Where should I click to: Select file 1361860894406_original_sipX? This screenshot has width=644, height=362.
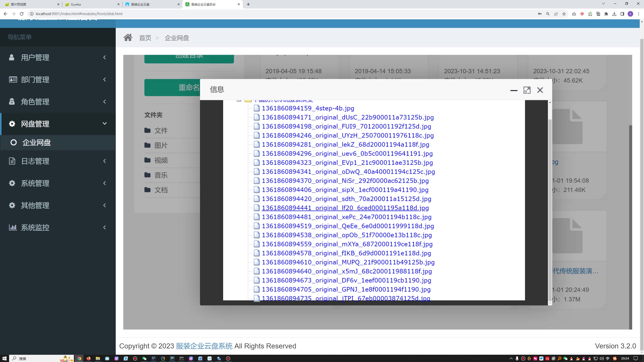(345, 190)
